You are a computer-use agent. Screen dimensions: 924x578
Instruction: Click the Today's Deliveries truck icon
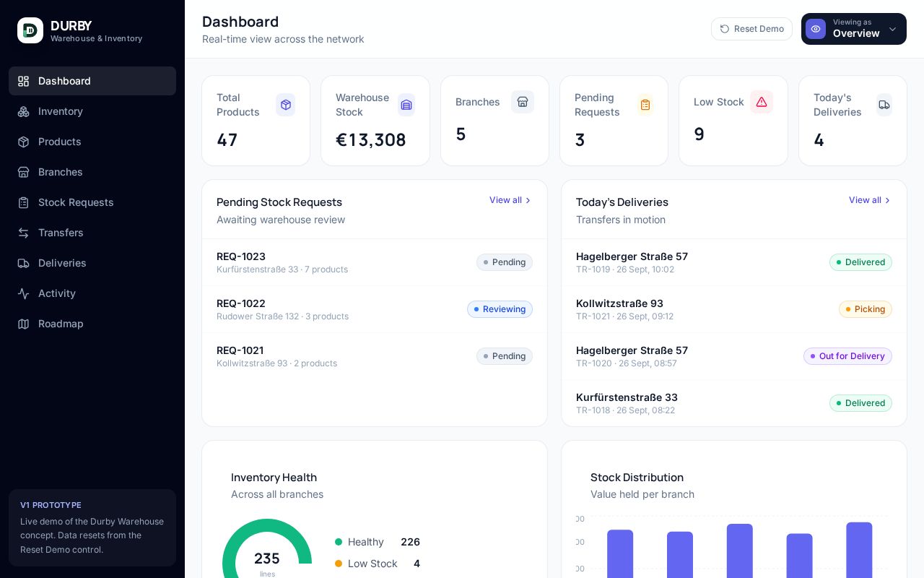click(884, 105)
